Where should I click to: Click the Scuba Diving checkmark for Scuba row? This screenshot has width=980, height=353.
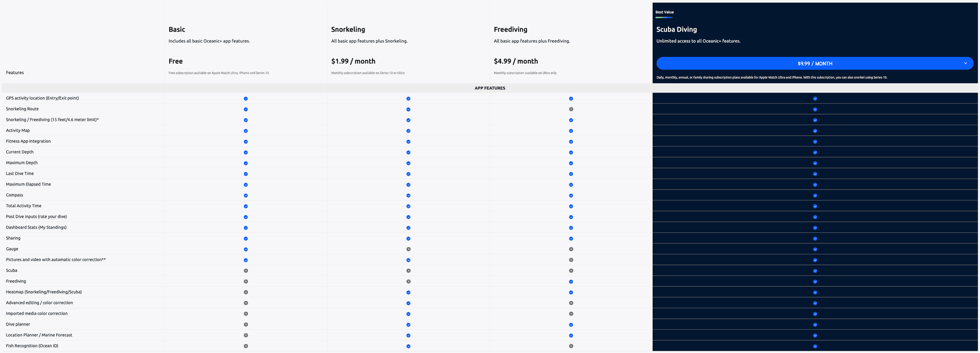(x=815, y=271)
